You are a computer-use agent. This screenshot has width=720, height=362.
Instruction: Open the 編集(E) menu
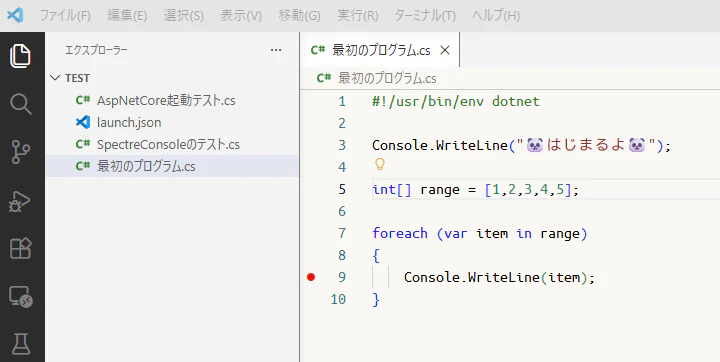127,16
